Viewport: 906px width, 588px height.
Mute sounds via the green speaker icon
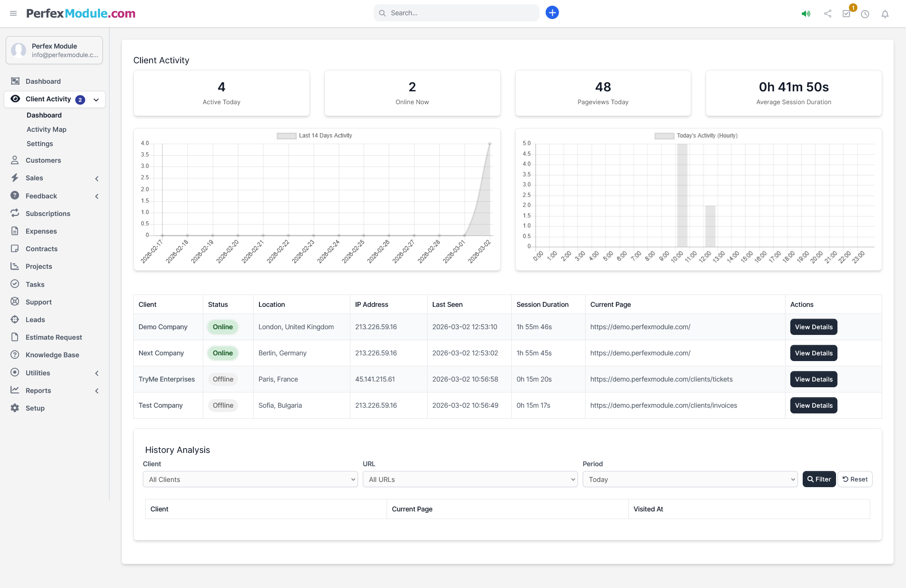(x=806, y=14)
